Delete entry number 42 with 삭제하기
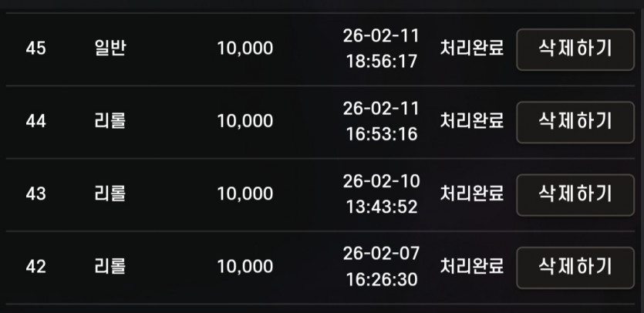The width and height of the screenshot is (644, 313). click(x=575, y=268)
